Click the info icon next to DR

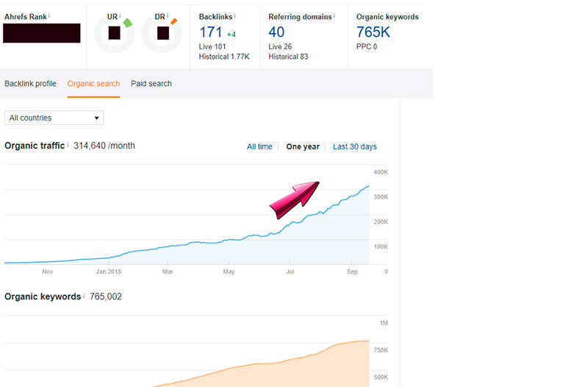[168, 15]
